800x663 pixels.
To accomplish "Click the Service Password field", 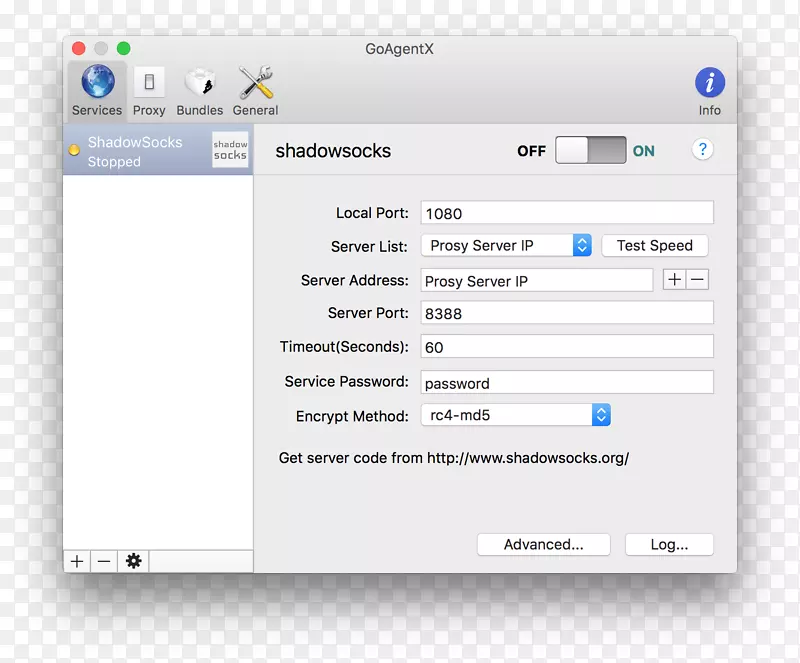I will [x=566, y=382].
